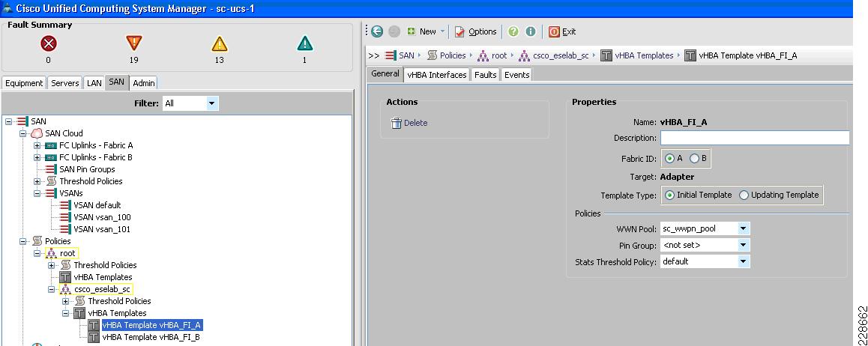Switch to the Admin tab
This screenshot has height=346, width=868.
pyautogui.click(x=143, y=83)
